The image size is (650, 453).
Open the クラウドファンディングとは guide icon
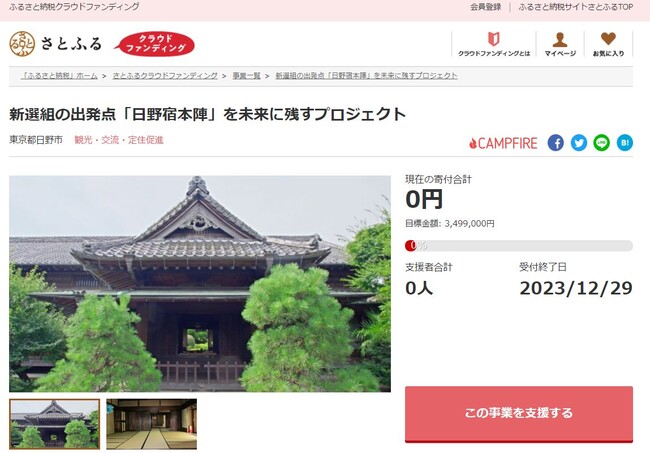click(x=493, y=39)
